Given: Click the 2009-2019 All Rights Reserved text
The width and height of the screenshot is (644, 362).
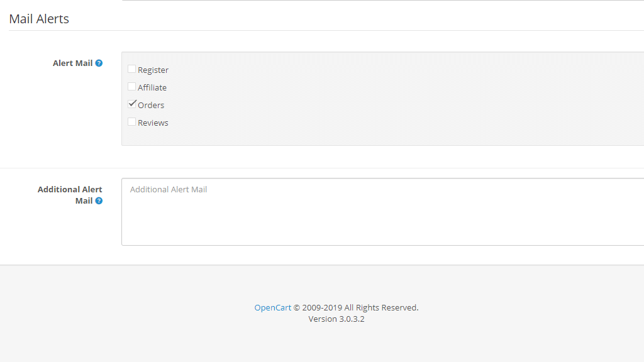Looking at the screenshot, I should click(x=360, y=308).
